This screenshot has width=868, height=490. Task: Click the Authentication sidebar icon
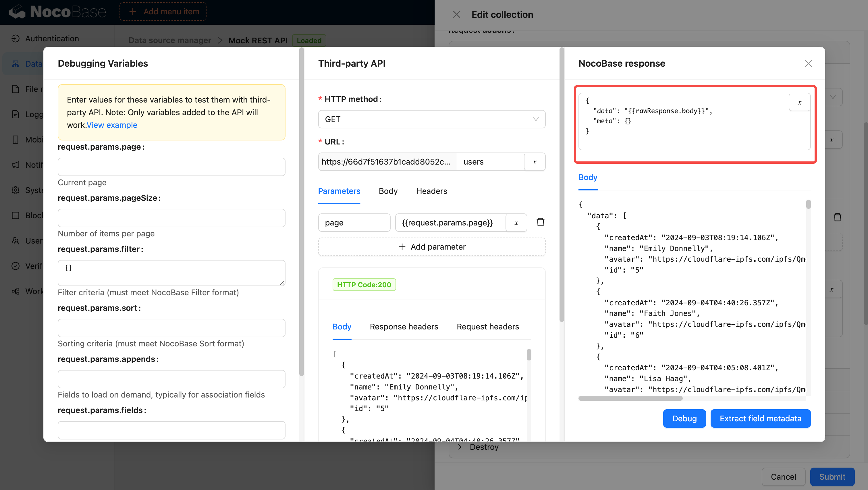click(16, 38)
